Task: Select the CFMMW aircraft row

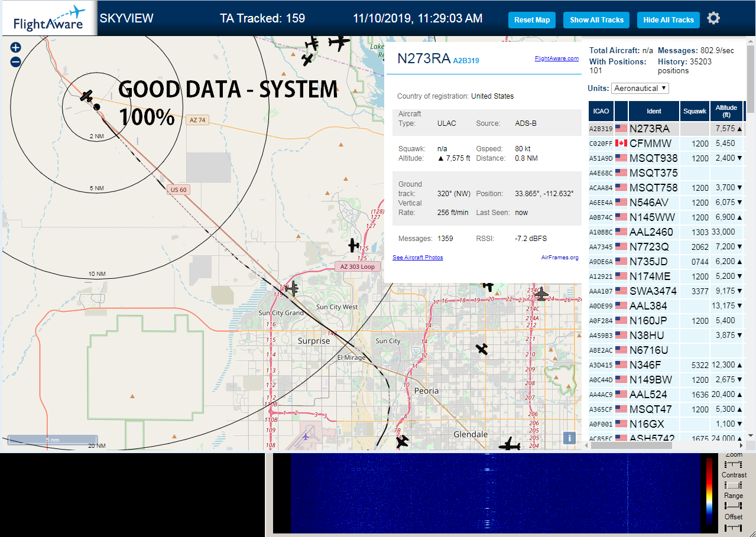Action: (x=666, y=144)
